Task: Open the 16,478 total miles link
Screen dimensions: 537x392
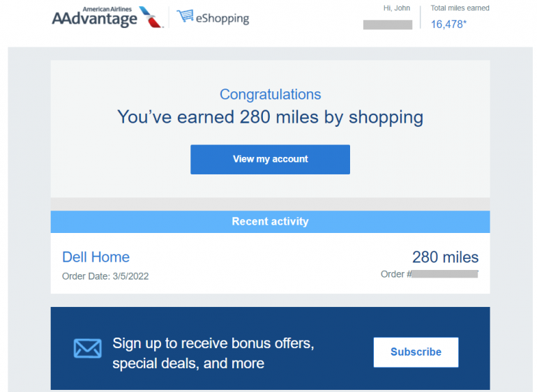Action: (448, 24)
